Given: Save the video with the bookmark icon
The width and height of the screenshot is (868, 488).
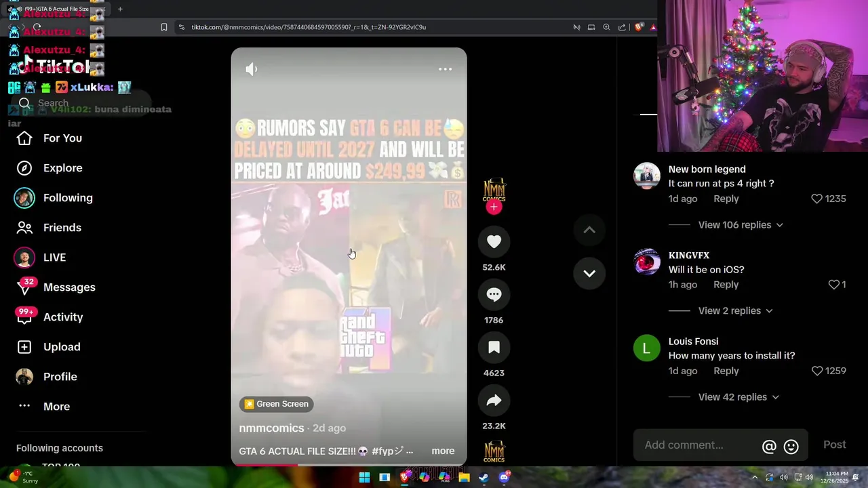Looking at the screenshot, I should [x=494, y=348].
